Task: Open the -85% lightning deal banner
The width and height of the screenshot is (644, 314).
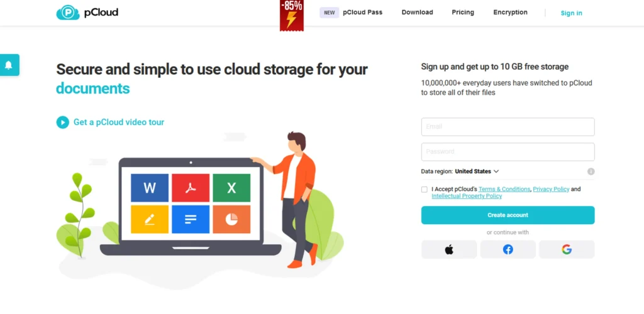Action: click(x=292, y=16)
